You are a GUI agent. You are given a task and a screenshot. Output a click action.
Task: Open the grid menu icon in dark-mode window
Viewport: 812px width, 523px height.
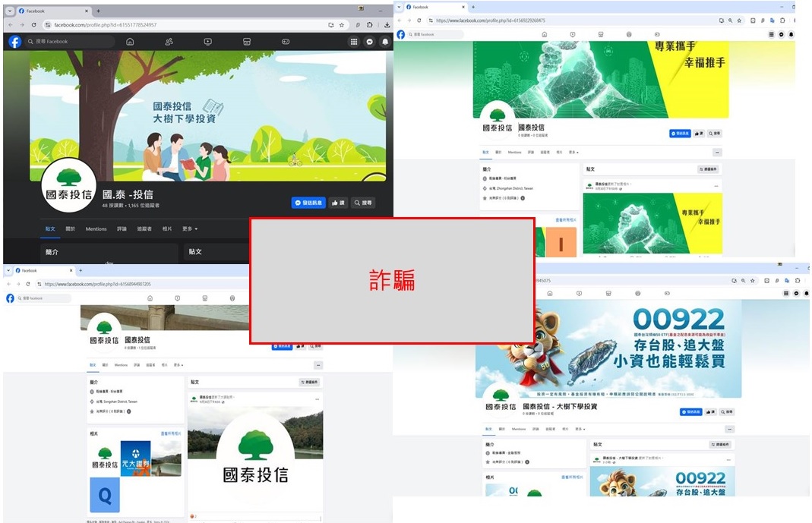[x=354, y=42]
